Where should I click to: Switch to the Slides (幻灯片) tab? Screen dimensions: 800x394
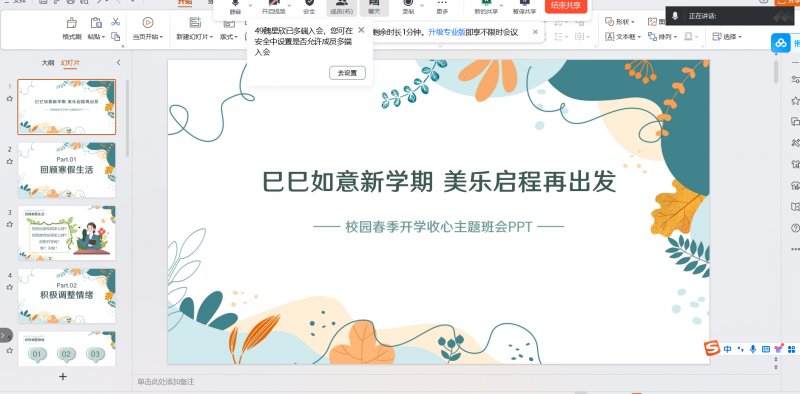tap(70, 63)
